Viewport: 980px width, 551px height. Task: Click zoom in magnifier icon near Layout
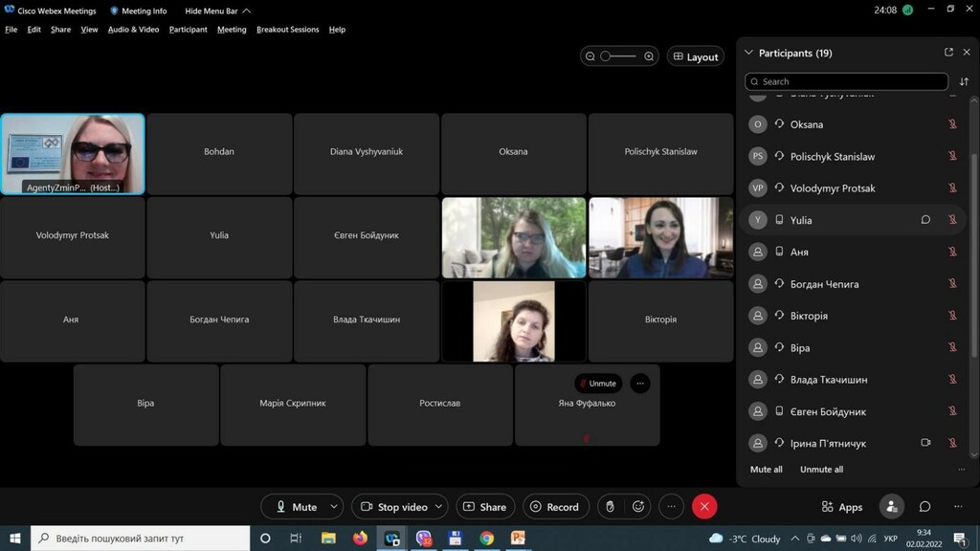pos(649,56)
